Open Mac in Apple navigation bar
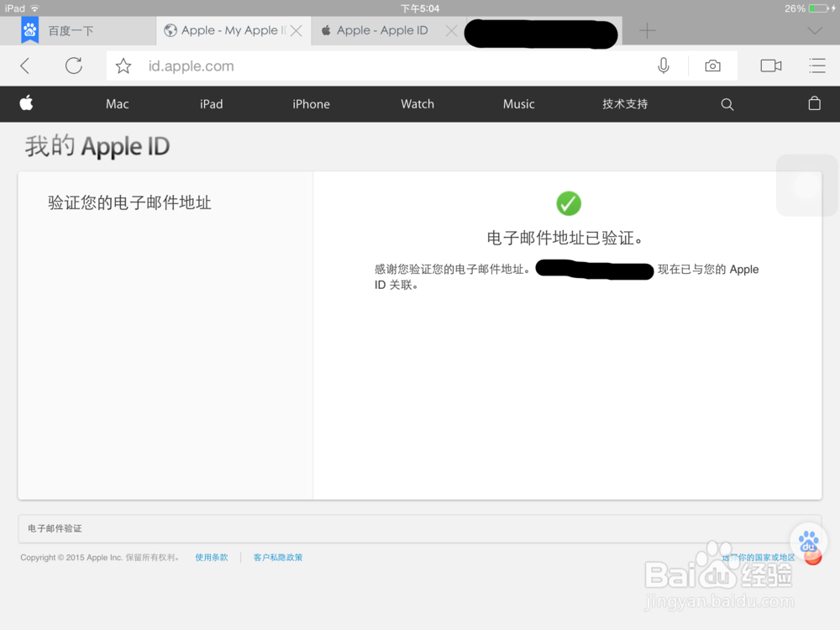 point(118,104)
